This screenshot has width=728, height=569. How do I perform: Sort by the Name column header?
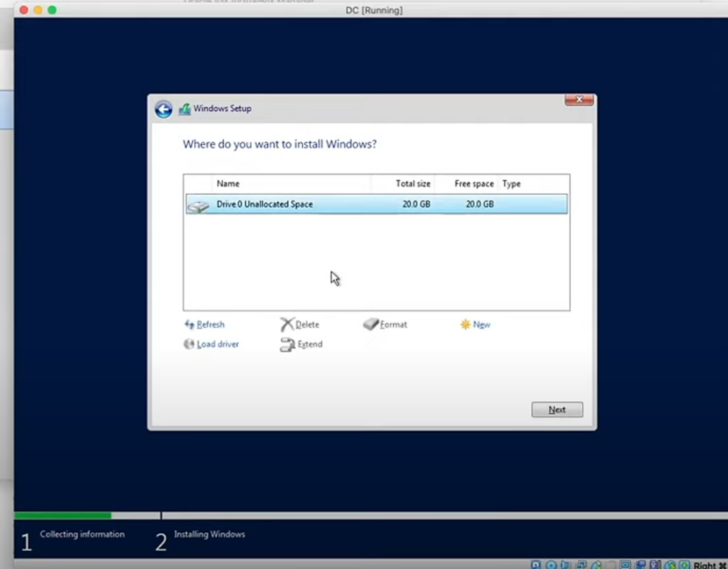pos(228,183)
